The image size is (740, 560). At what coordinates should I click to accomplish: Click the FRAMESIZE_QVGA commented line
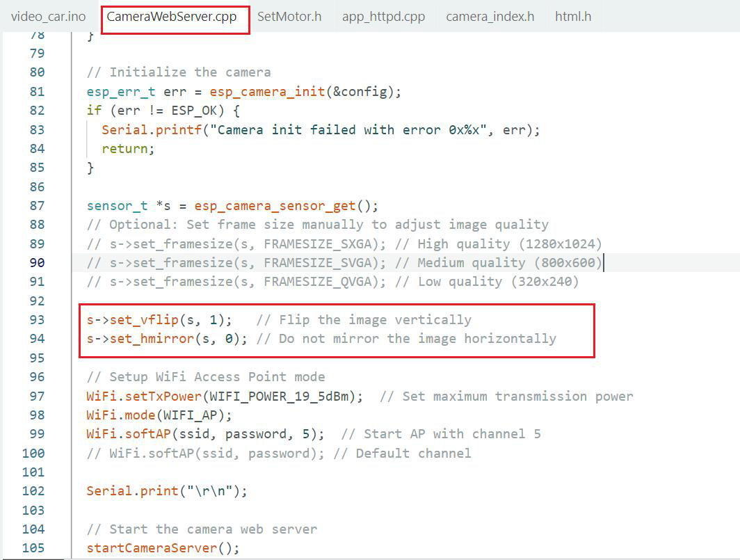[332, 282]
